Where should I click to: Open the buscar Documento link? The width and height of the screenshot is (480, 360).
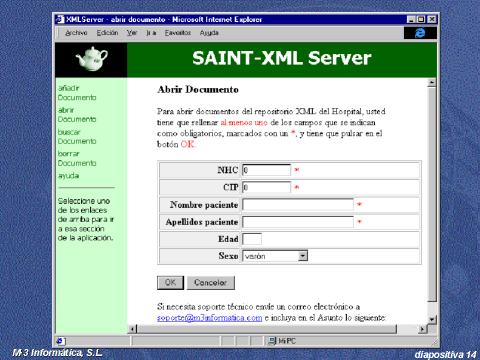click(x=77, y=137)
